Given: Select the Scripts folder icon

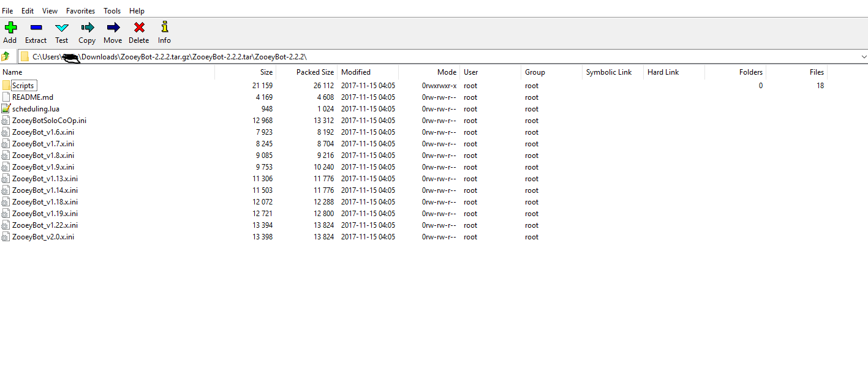Looking at the screenshot, I should [x=6, y=86].
